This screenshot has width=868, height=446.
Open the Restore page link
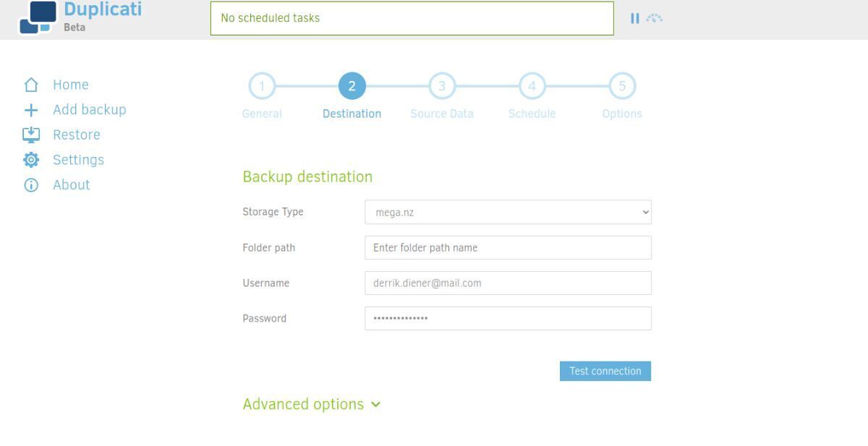(x=77, y=135)
